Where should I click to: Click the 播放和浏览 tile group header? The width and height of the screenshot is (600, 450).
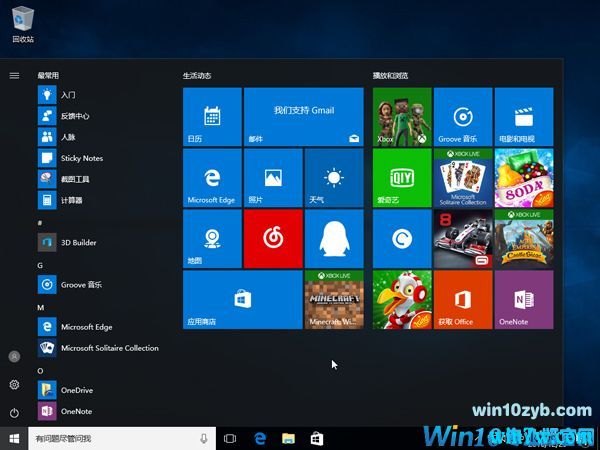click(x=390, y=76)
